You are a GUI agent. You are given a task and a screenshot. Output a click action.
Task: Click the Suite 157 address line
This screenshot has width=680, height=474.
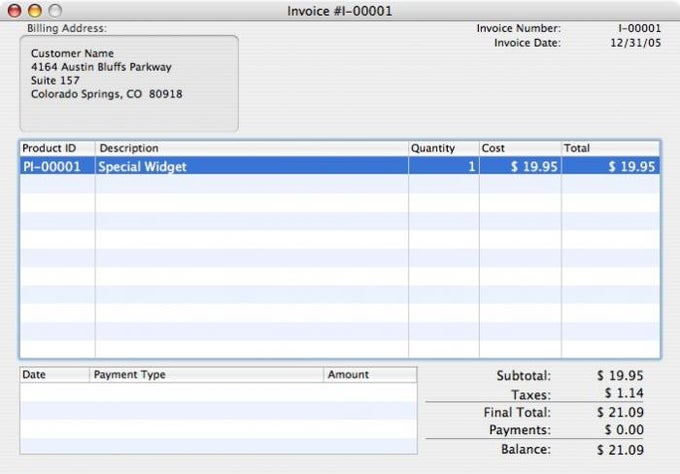(55, 80)
